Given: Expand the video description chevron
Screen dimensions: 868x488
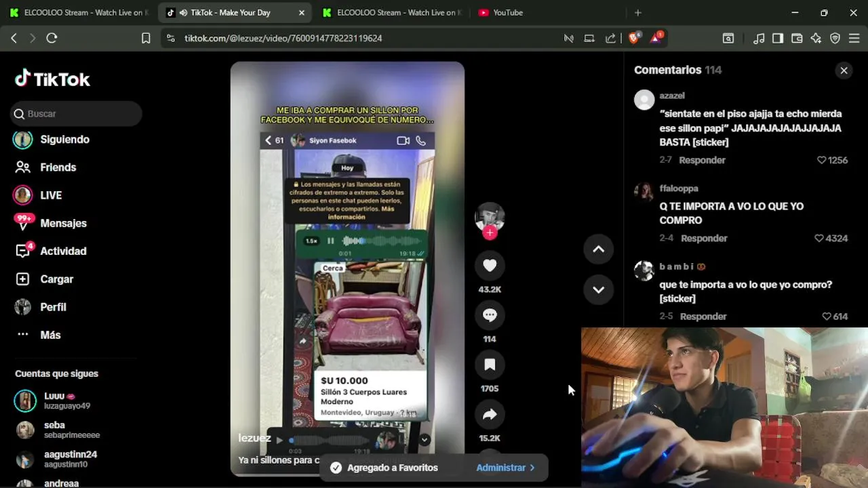Looking at the screenshot, I should coord(425,440).
